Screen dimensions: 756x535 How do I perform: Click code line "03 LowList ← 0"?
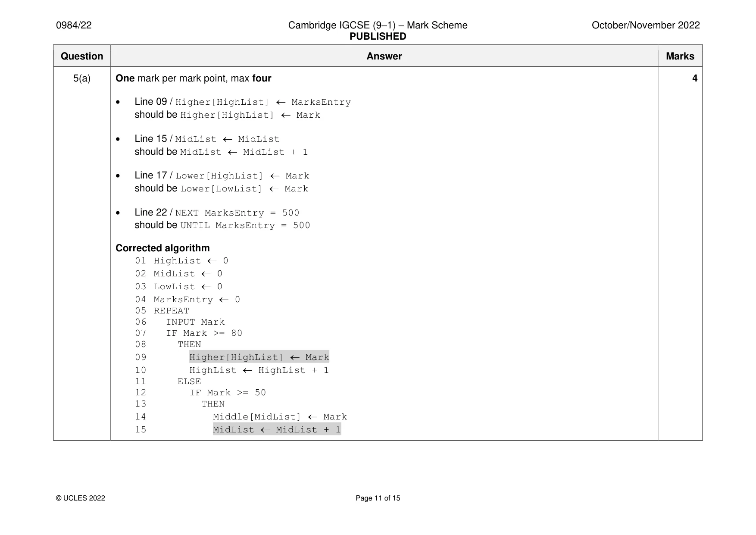point(179,287)
